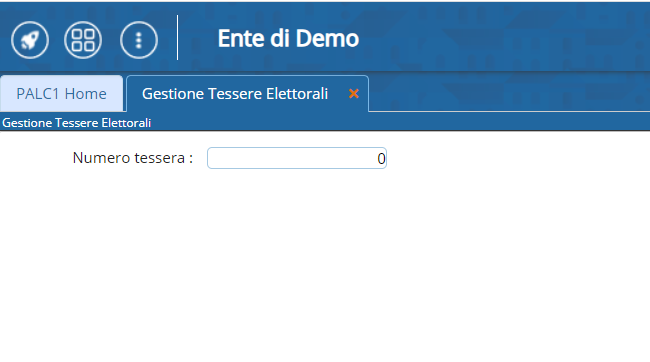Switch to the PALC1 Home tab

61,94
